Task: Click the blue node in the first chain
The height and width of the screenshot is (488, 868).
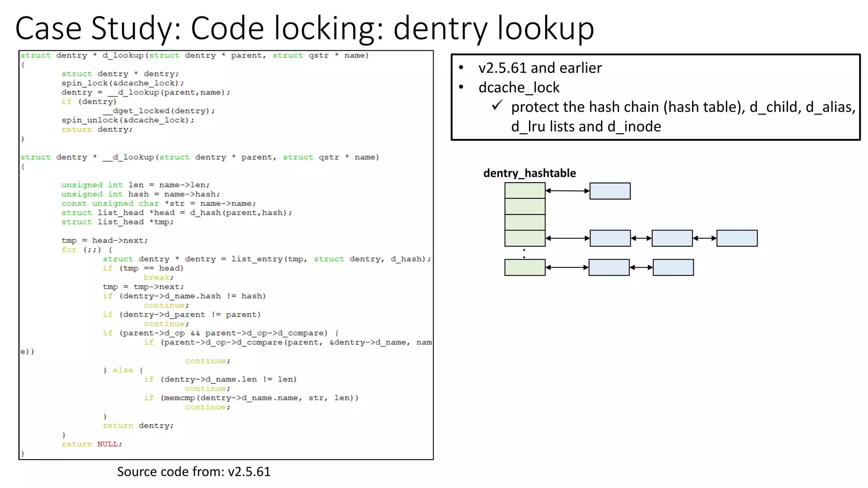Action: coord(610,191)
